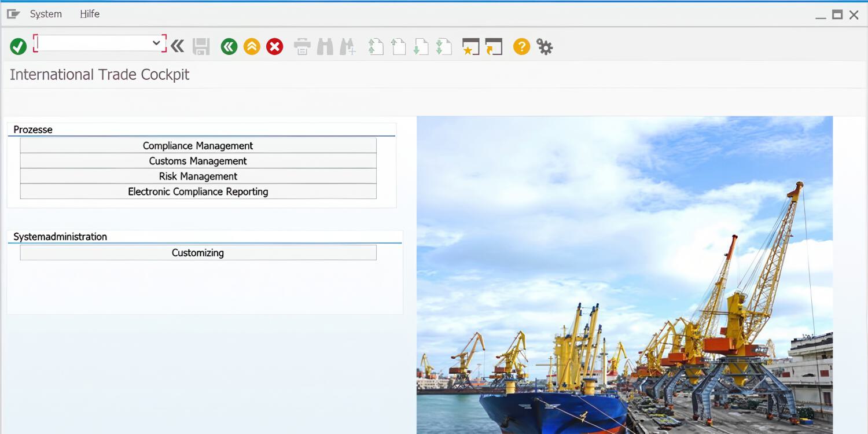This screenshot has height=434, width=868.
Task: Click the Find binoculars icon
Action: [x=325, y=46]
